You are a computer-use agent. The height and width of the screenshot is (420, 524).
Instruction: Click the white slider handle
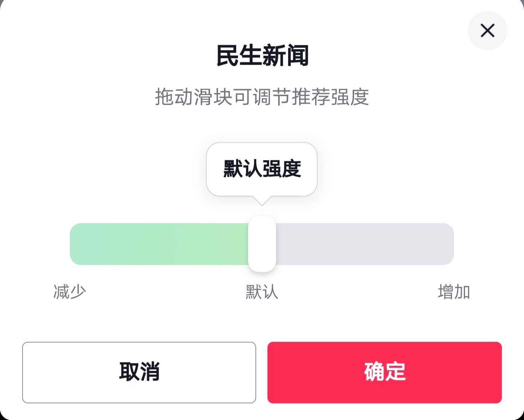coord(262,244)
